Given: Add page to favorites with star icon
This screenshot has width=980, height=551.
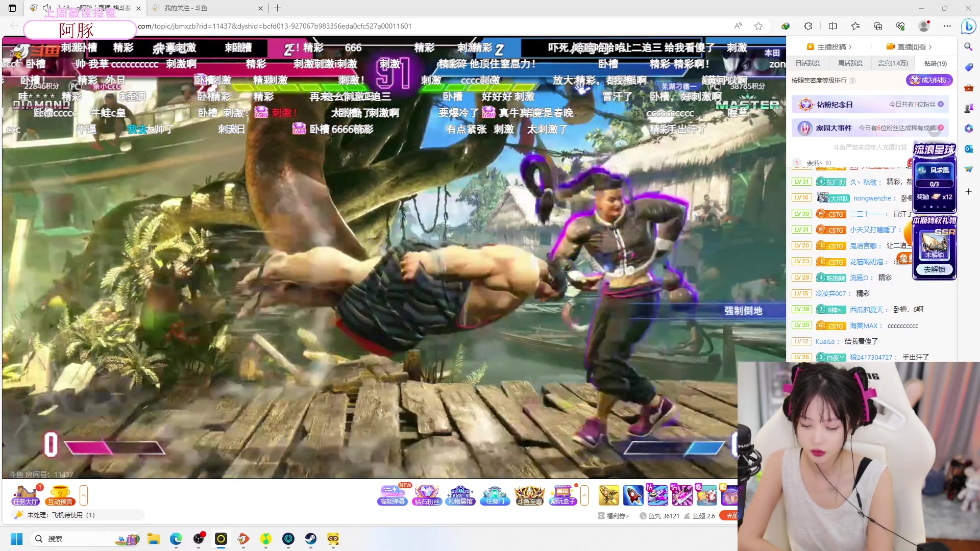Looking at the screenshot, I should (x=758, y=26).
